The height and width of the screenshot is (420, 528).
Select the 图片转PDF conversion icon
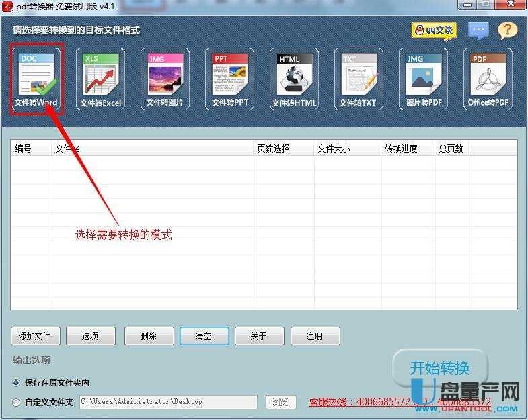423,79
